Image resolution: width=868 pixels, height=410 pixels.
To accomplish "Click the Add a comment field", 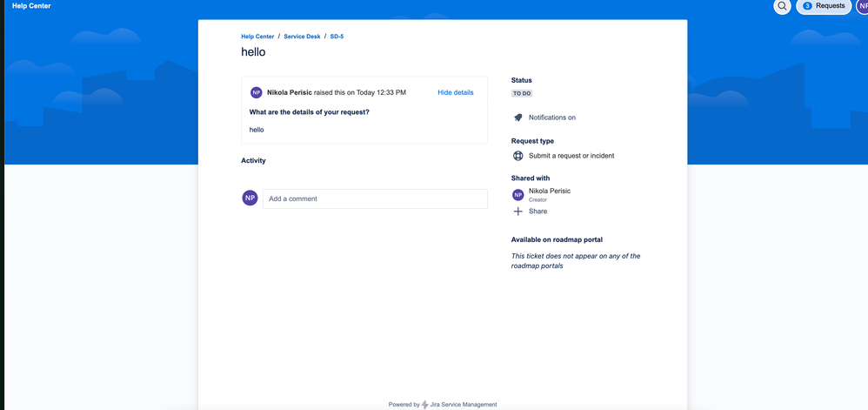I will tap(375, 198).
